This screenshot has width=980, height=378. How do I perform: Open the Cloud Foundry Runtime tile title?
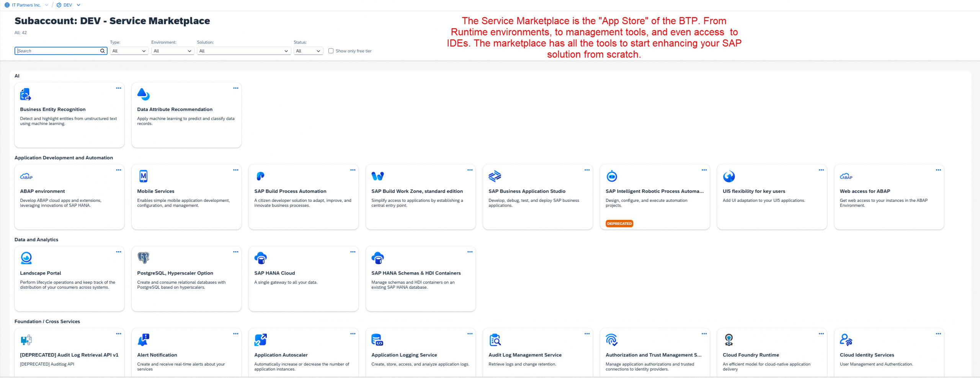coord(751,355)
